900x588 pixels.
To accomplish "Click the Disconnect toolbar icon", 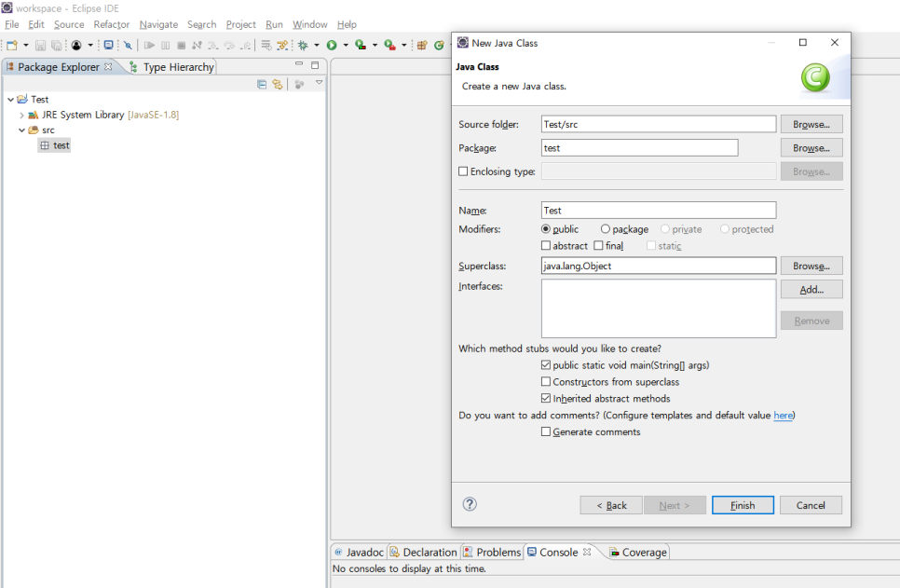I will point(197,46).
